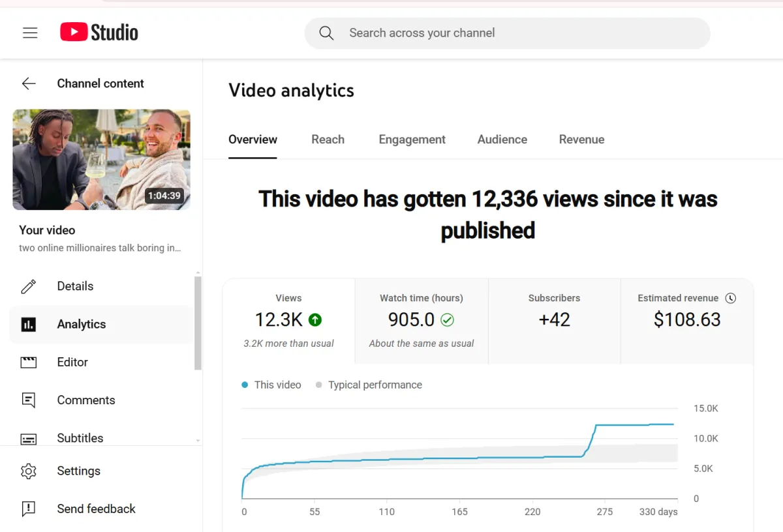Image resolution: width=783 pixels, height=532 pixels.
Task: Click the Typical performance legend entry
Action: [369, 385]
